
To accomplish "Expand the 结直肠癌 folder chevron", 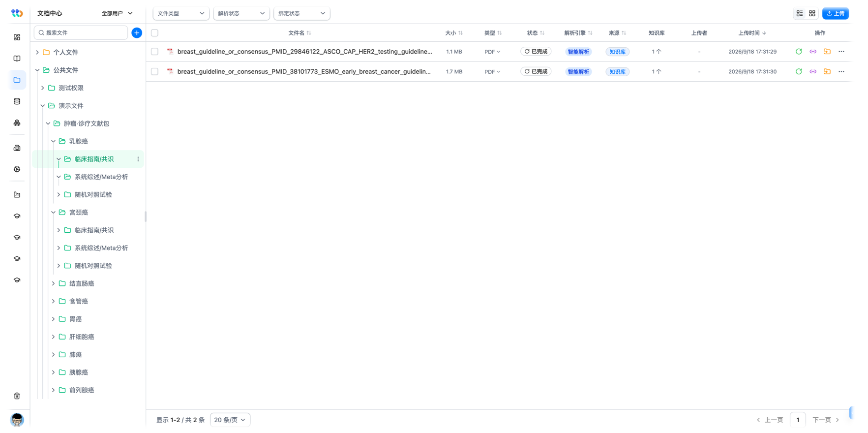I will click(54, 283).
